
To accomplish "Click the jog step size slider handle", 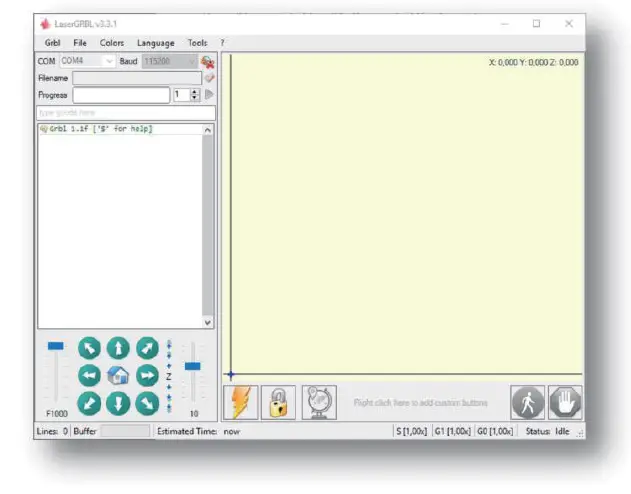I will 192,366.
